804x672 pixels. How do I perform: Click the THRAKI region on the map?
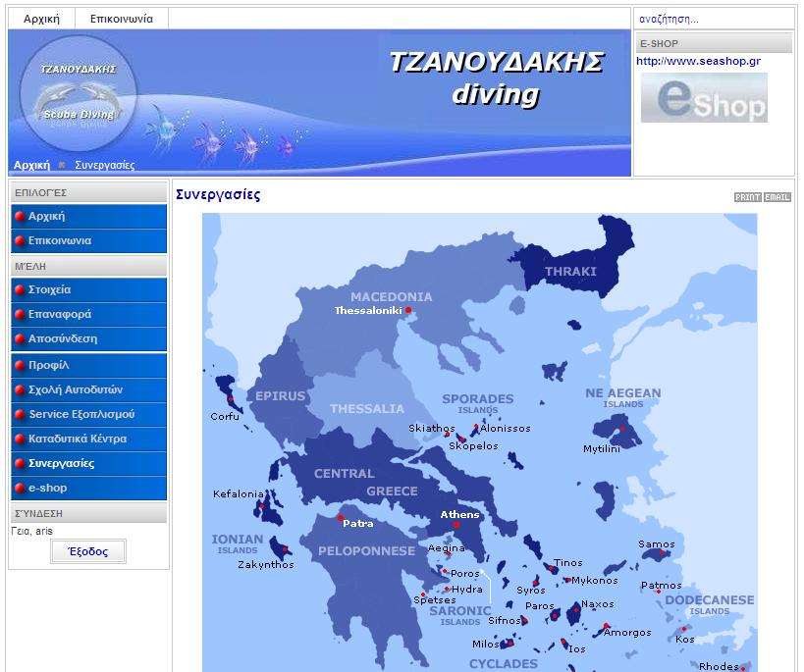[x=570, y=271]
